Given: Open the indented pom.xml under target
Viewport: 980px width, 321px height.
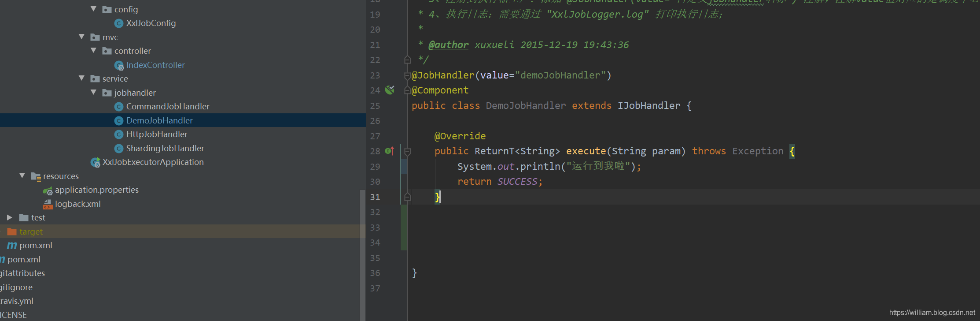Looking at the screenshot, I should click(x=36, y=245).
